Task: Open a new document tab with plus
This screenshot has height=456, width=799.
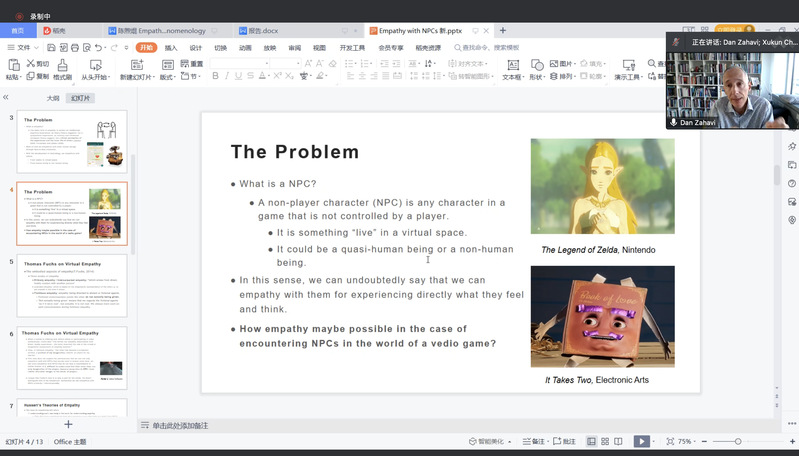Action: click(x=503, y=31)
